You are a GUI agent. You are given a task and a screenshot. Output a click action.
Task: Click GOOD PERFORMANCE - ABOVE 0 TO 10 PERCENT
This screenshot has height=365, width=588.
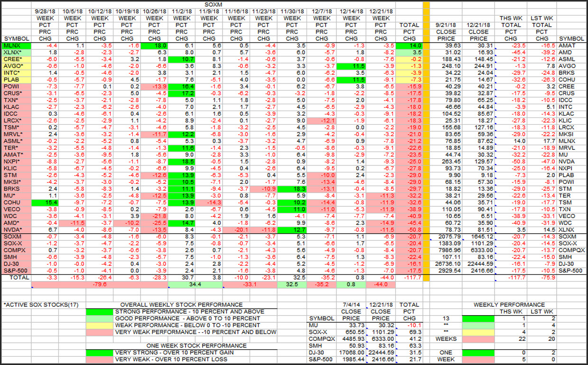[187, 319]
